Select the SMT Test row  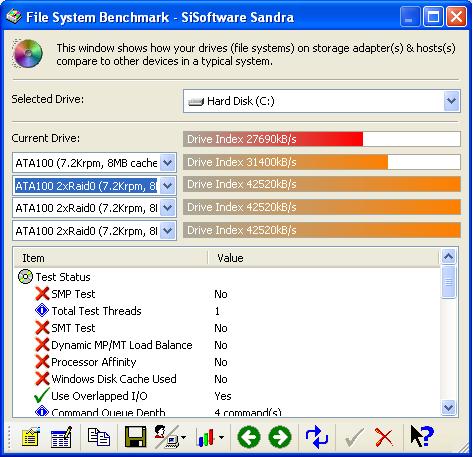[x=227, y=328]
